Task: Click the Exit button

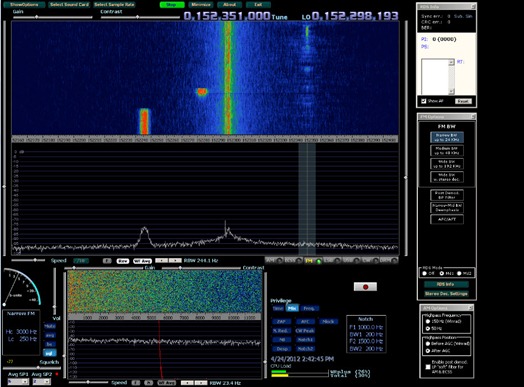Action: pyautogui.click(x=258, y=5)
